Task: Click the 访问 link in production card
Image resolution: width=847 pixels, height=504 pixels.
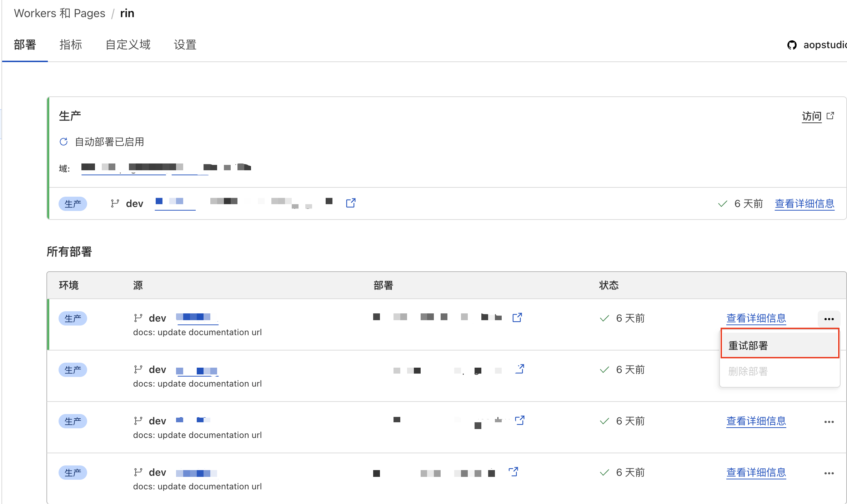Action: (x=812, y=116)
